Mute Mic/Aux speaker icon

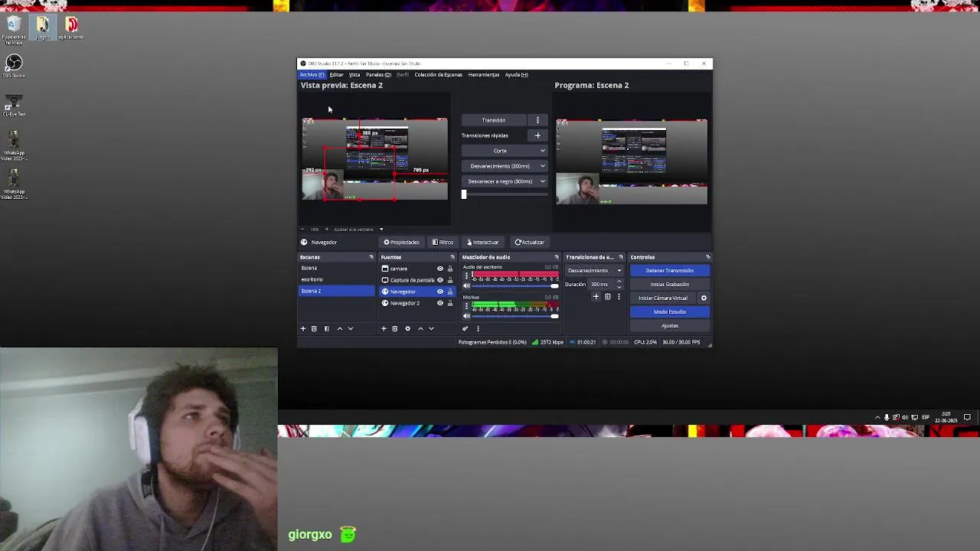click(466, 315)
